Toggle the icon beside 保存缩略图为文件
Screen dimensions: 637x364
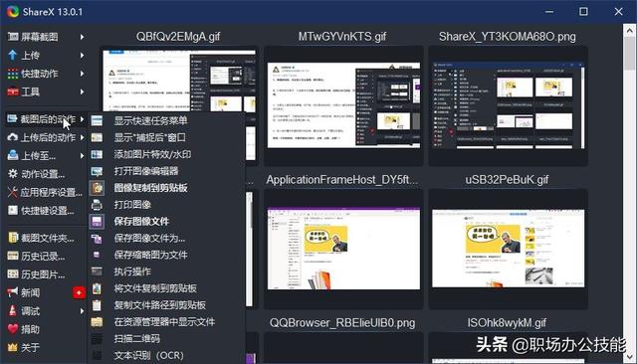point(97,255)
